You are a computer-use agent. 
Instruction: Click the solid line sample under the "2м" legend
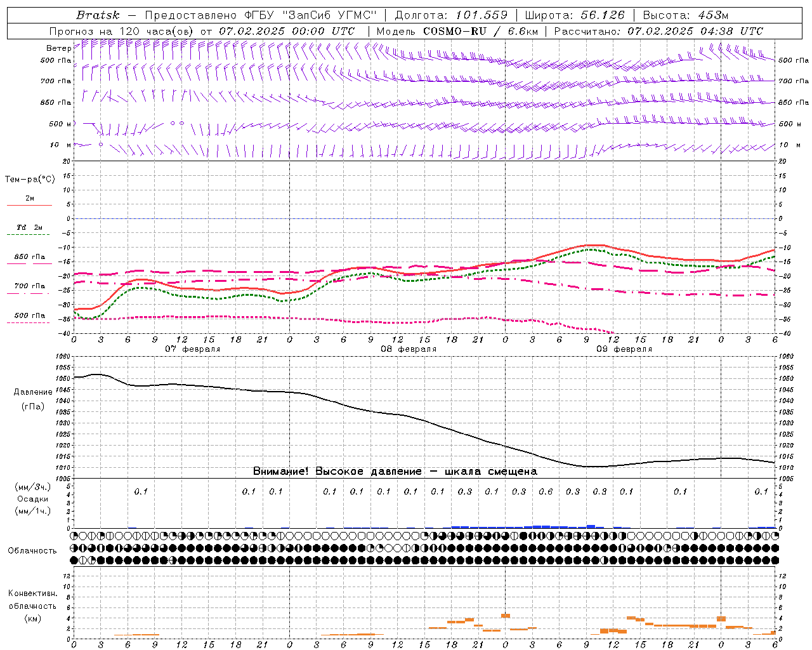(29, 206)
